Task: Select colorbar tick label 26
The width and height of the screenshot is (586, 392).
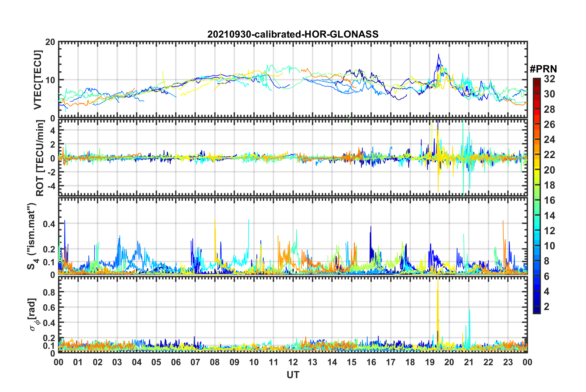Action: pos(549,125)
